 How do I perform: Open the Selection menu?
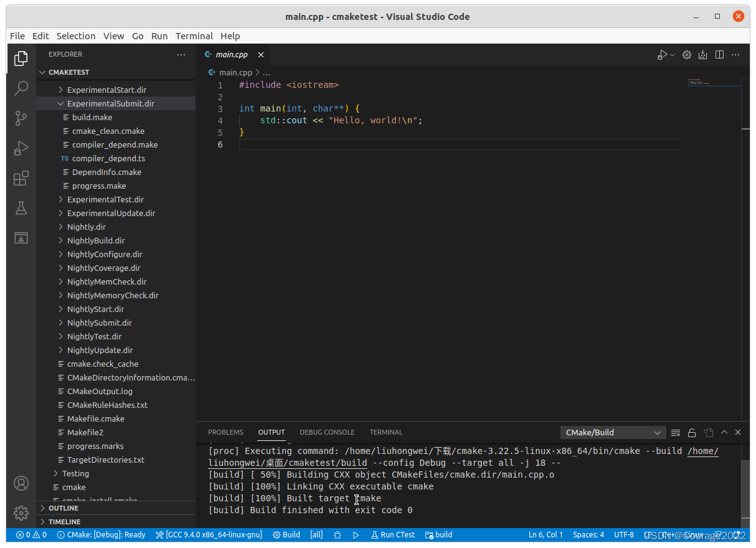tap(76, 36)
